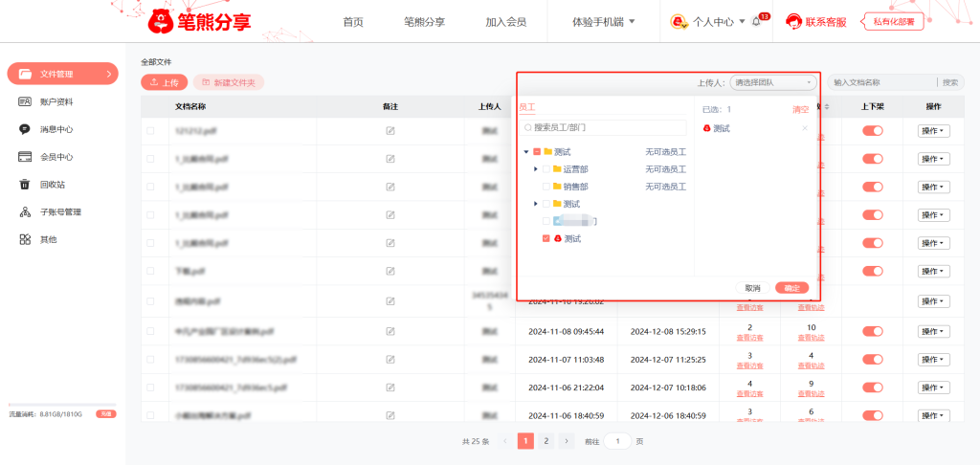
Task: Open the 体验手机端 dropdown
Action: [x=603, y=22]
